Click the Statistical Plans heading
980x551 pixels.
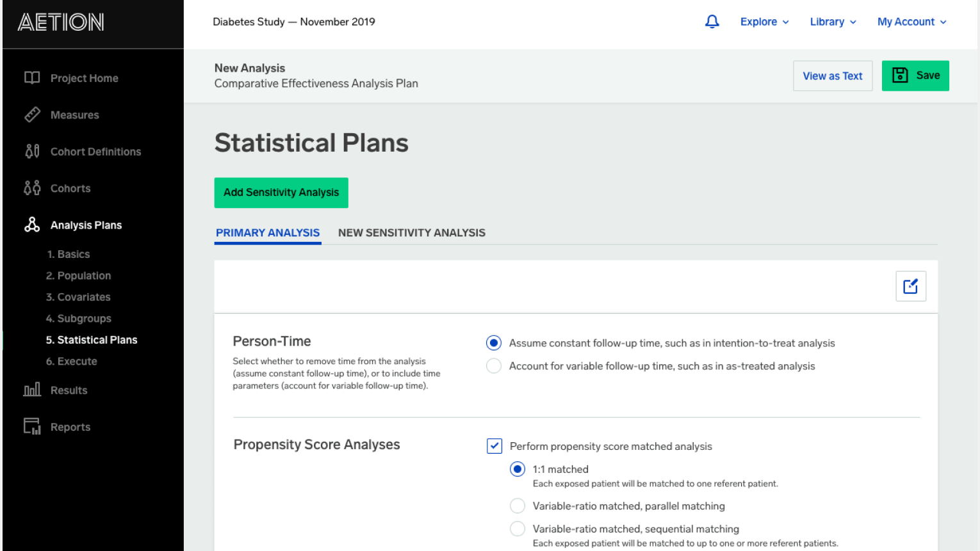tap(311, 143)
